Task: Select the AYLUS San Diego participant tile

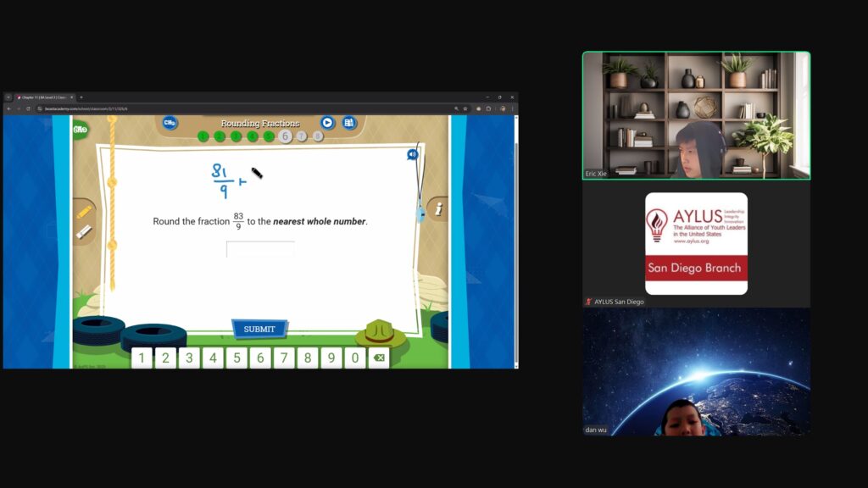Action: click(697, 243)
